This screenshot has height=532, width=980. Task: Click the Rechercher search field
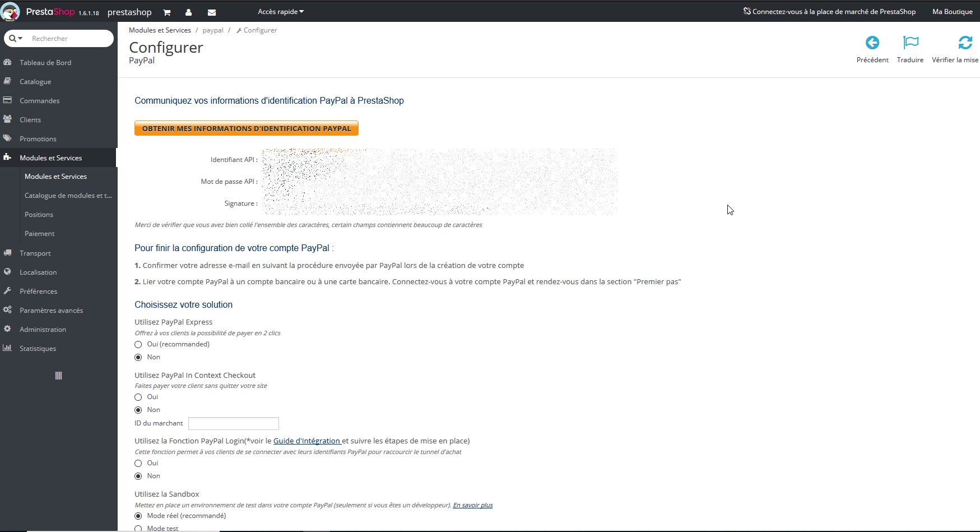(70, 39)
